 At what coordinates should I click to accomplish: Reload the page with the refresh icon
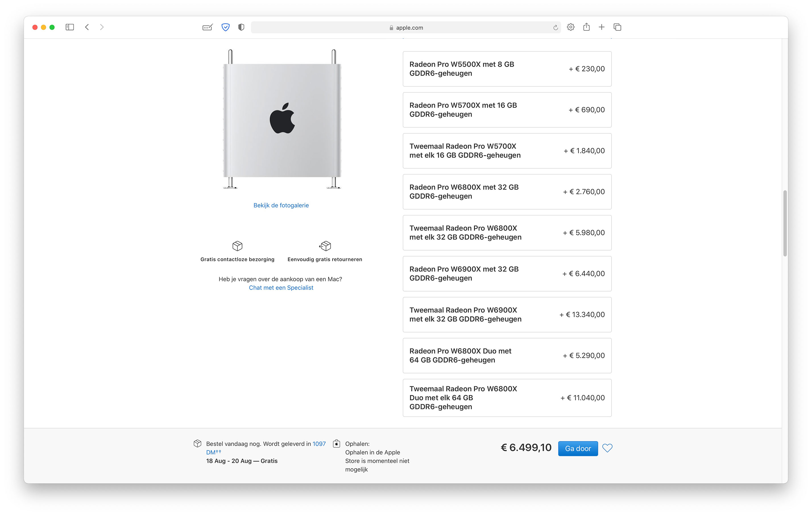[x=555, y=28]
